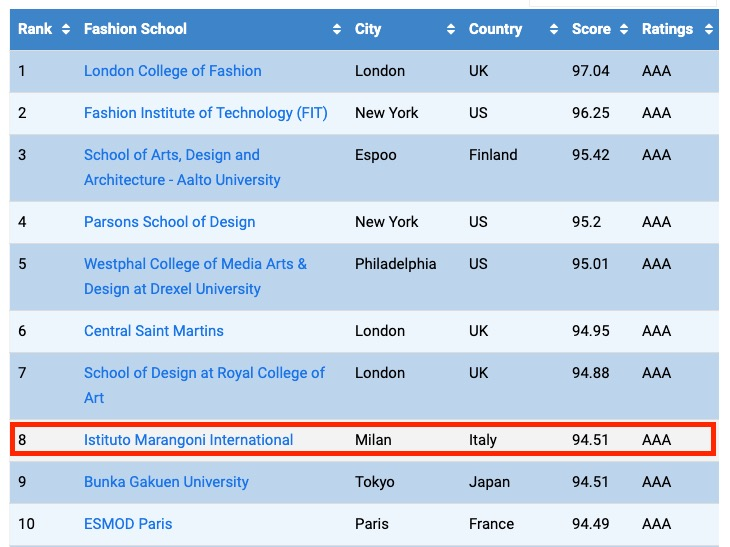Open Fashion Institute of Technology (FIT) link
Image resolution: width=730 pixels, height=547 pixels.
(x=206, y=113)
